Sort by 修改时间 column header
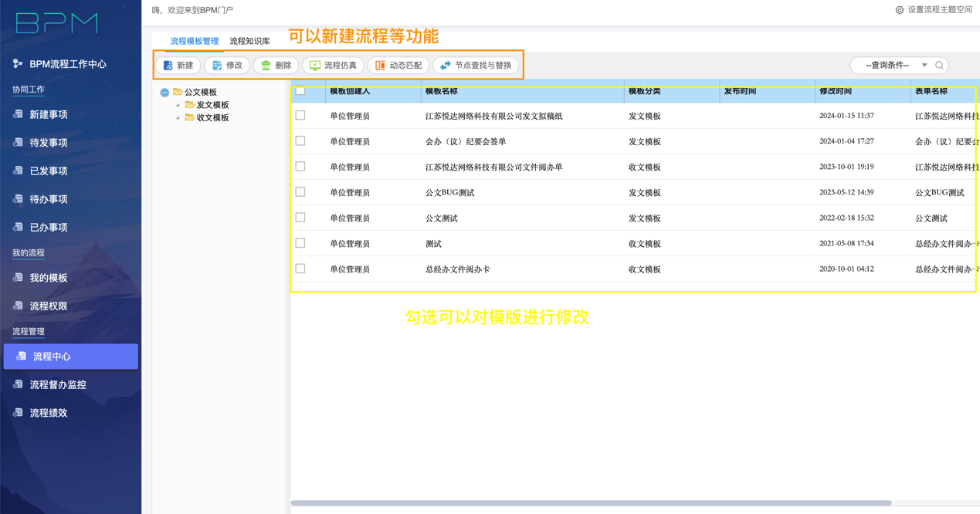 point(836,91)
